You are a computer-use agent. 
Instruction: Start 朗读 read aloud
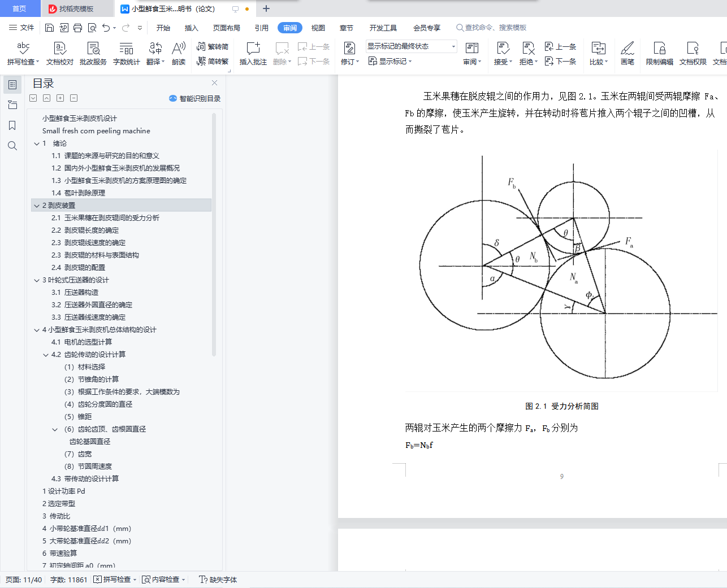click(179, 54)
